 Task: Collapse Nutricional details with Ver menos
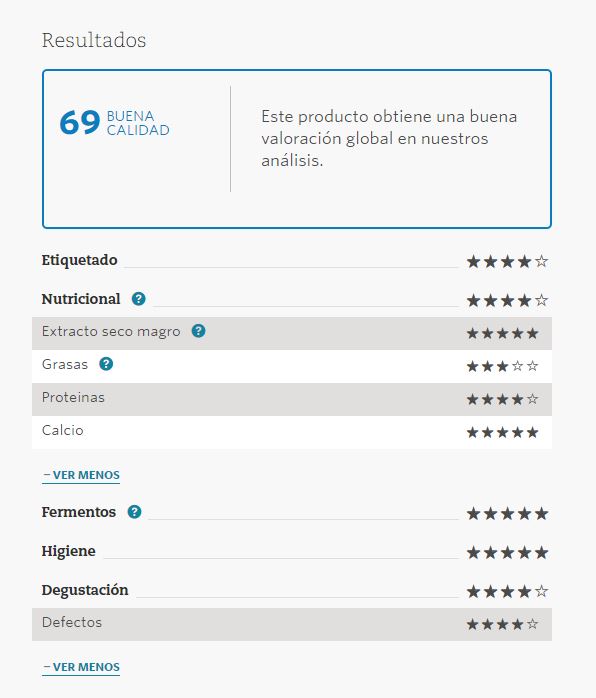coord(81,475)
